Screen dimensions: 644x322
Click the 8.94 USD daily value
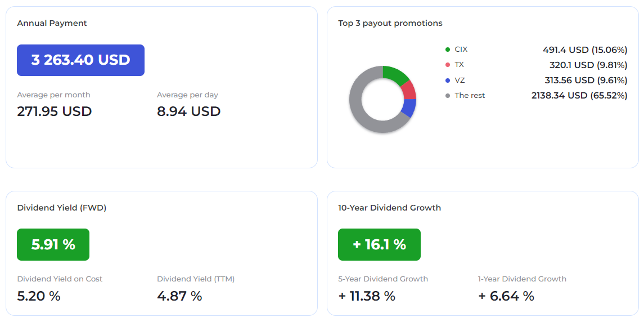click(188, 111)
